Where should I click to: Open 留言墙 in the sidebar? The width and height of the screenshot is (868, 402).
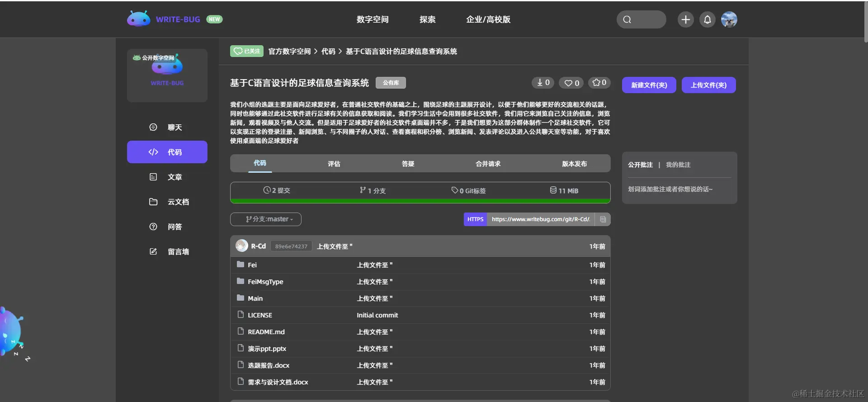click(x=167, y=251)
